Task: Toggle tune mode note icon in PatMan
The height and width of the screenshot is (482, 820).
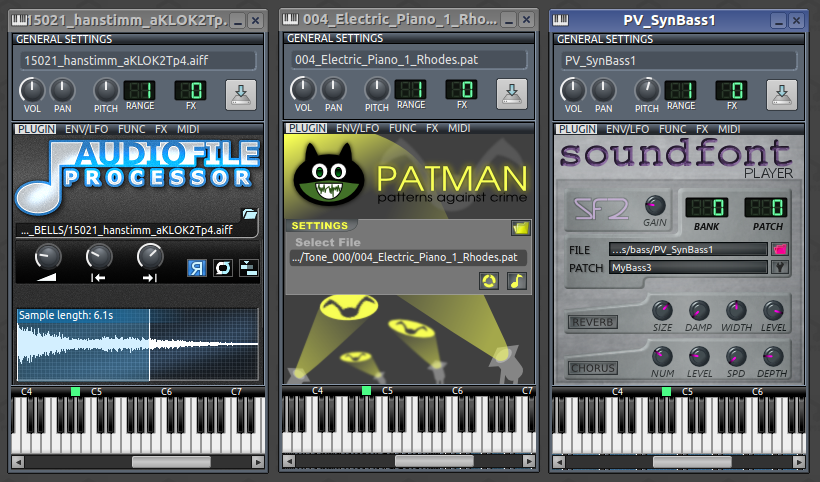Action: (516, 281)
